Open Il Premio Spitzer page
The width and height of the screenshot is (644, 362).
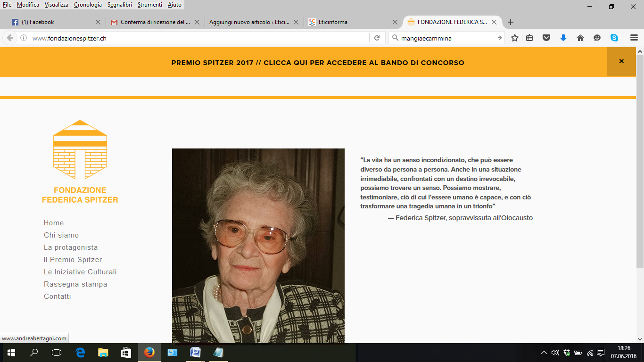click(73, 260)
